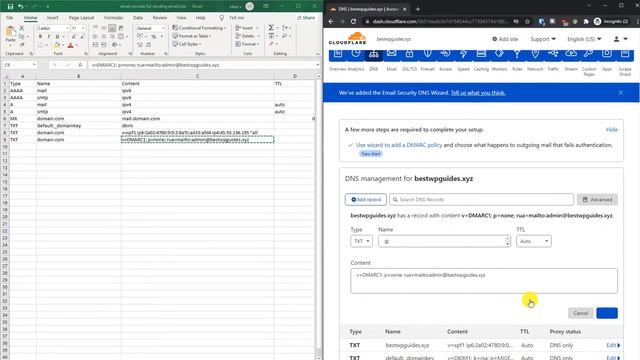Switch to Page Layout tab

(81, 18)
